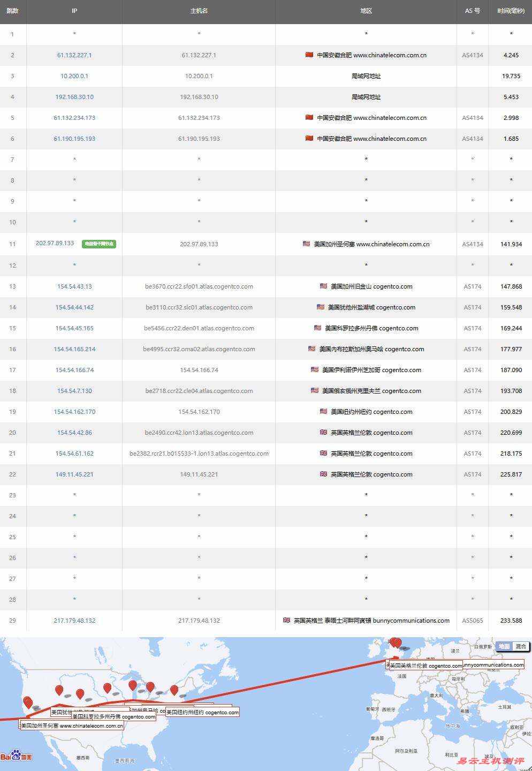This screenshot has height=771, width=532.
Task: Click hostname be4995.ccr32.oma02.atlas.cogentco.com
Action: [199, 349]
